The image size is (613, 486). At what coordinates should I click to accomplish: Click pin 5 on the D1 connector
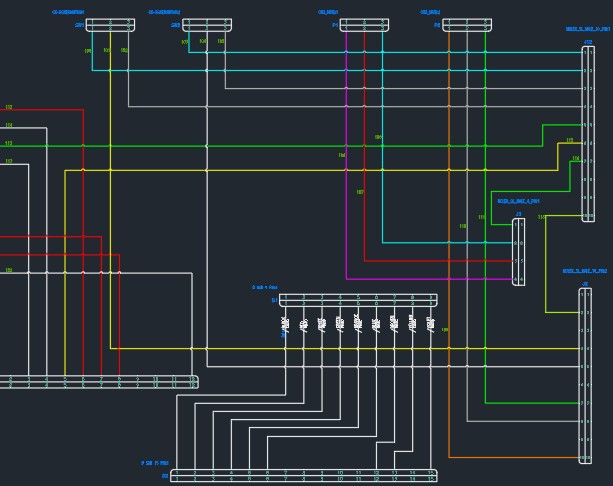coord(358,298)
